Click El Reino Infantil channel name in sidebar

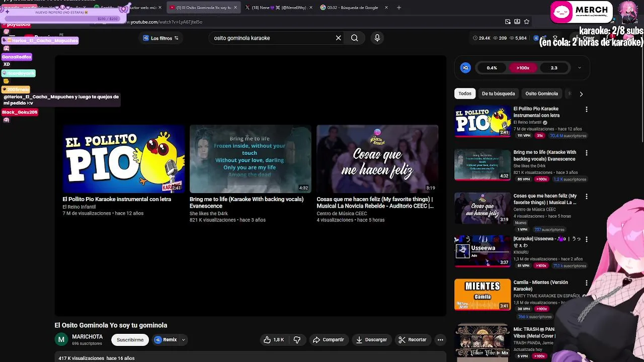528,122
